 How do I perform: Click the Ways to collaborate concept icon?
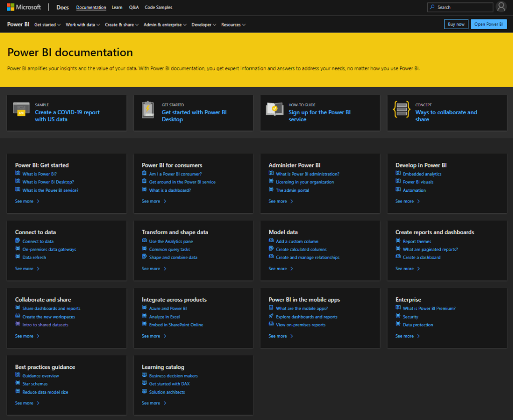pyautogui.click(x=402, y=109)
